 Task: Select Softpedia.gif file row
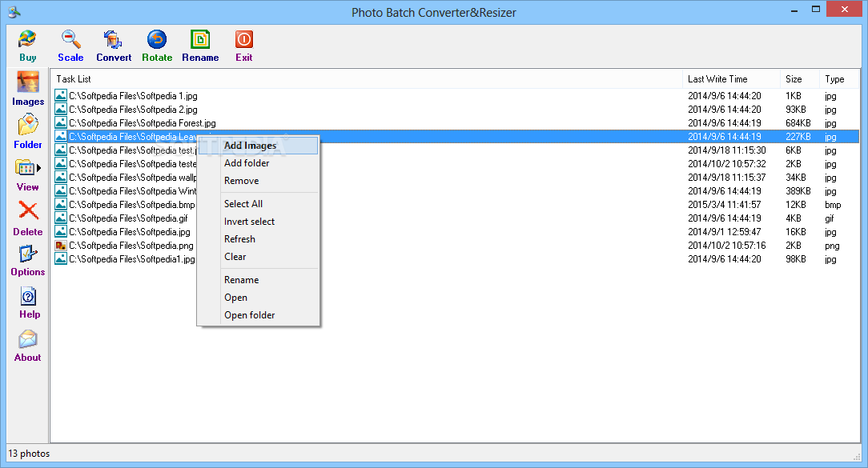click(455, 218)
